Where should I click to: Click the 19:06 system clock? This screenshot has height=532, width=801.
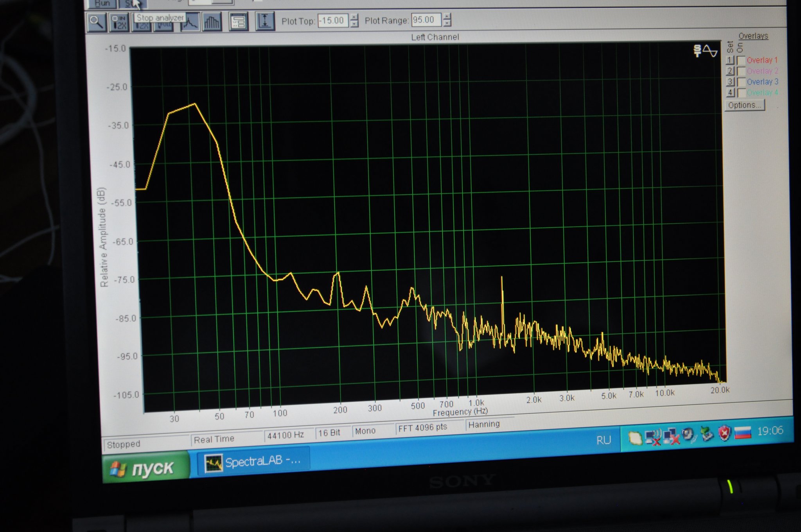[770, 431]
